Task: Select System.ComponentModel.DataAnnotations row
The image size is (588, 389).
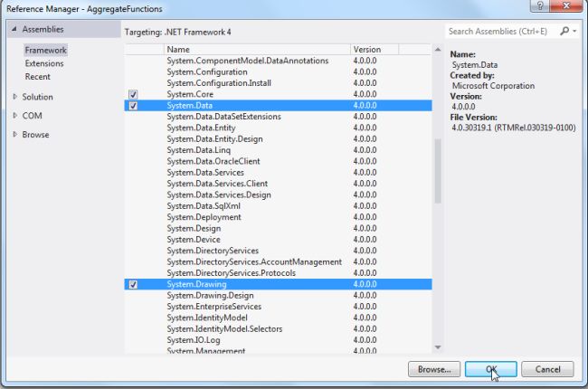Action: pos(278,61)
